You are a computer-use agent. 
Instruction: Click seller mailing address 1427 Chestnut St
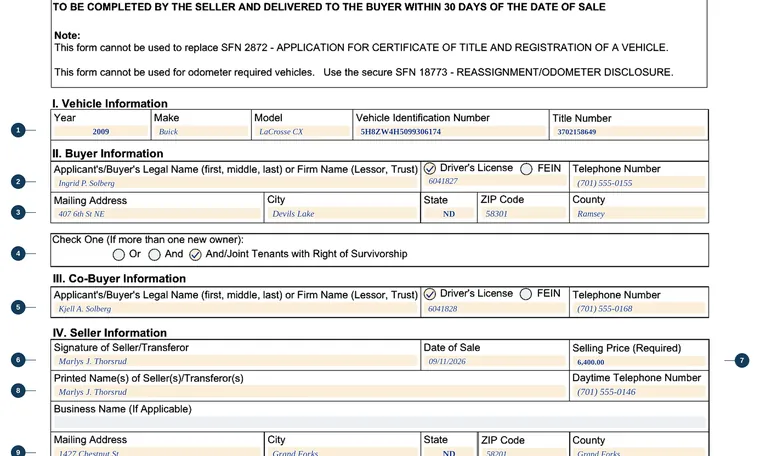[x=157, y=453]
